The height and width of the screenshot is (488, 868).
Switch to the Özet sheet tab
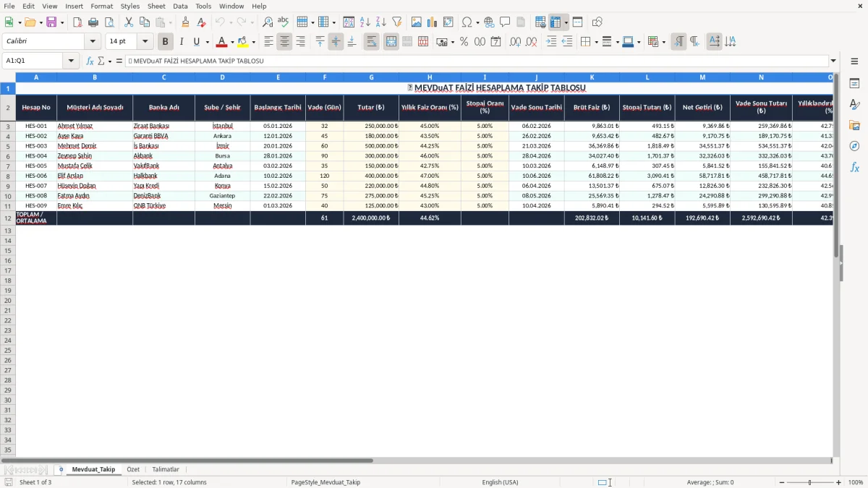tap(133, 469)
